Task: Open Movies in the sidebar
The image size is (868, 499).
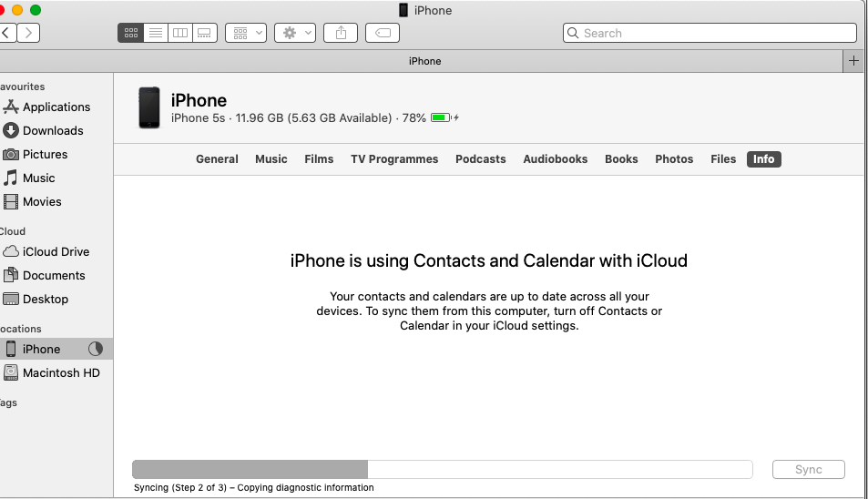Action: coord(56,202)
